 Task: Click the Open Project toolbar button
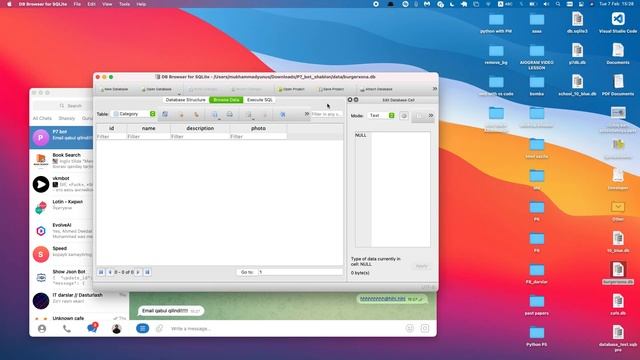(x=291, y=89)
